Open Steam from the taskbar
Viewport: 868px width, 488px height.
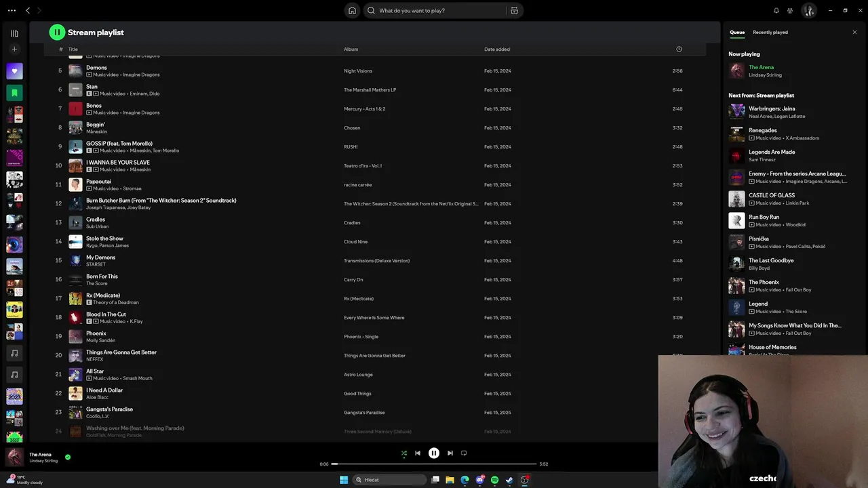[509, 480]
